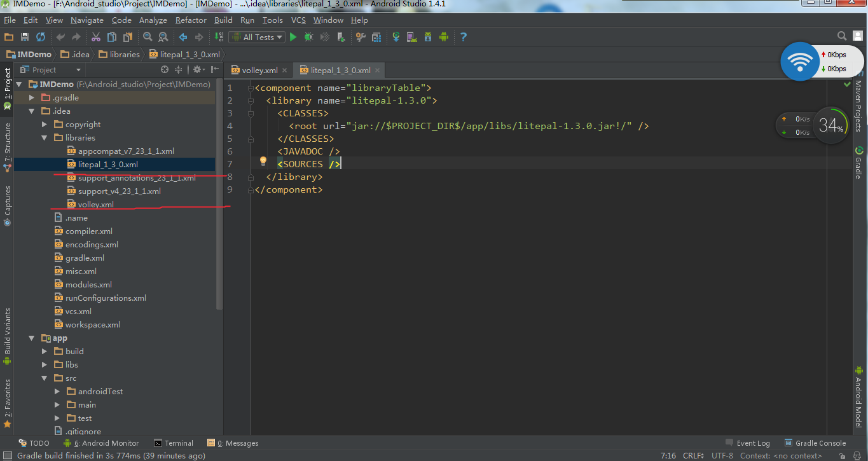The image size is (868, 461).
Task: Toggle the Captures side tool window
Action: point(7,205)
